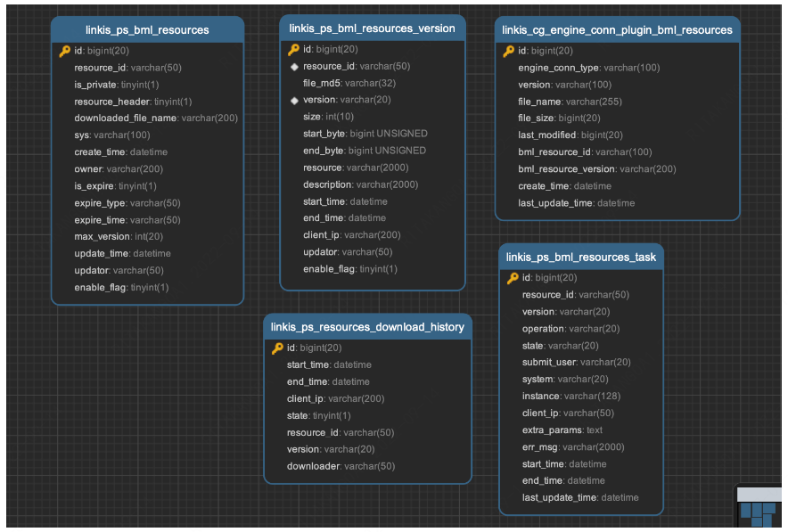Select the max_version int(20) column
The width and height of the screenshot is (788, 532).
pyautogui.click(x=148, y=237)
